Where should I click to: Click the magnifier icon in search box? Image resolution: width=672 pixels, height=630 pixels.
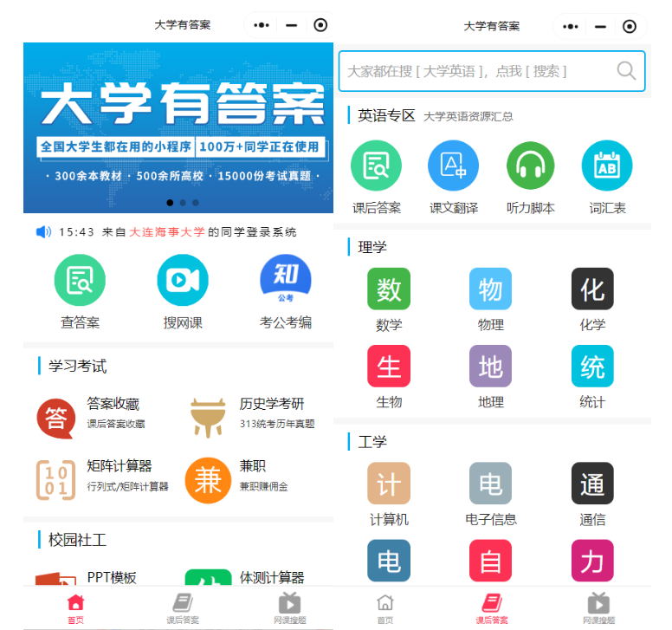pyautogui.click(x=626, y=71)
